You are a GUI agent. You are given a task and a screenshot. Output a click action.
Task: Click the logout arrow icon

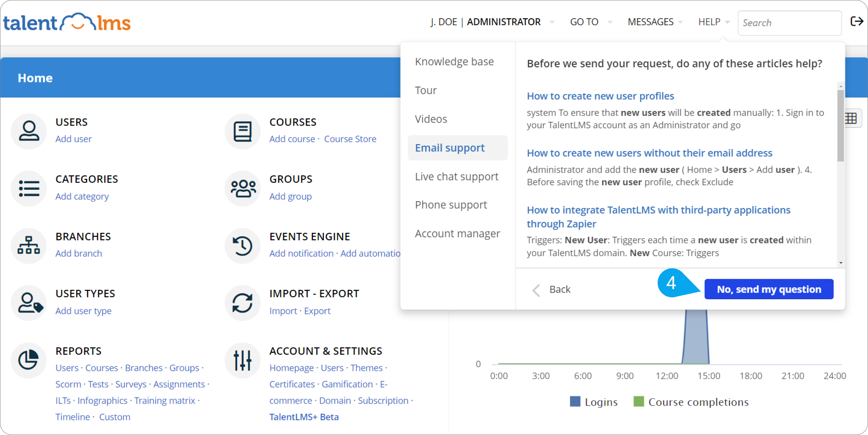pyautogui.click(x=856, y=22)
